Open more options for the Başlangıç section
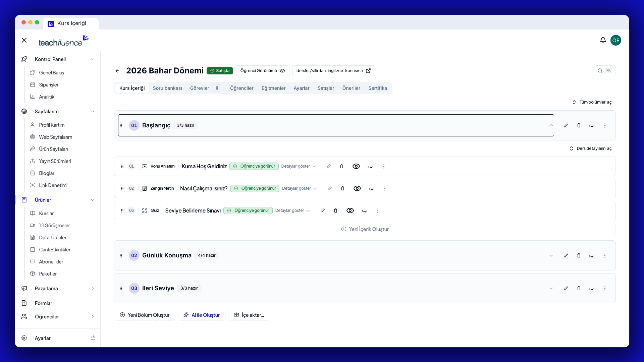The image size is (644, 362). click(605, 125)
